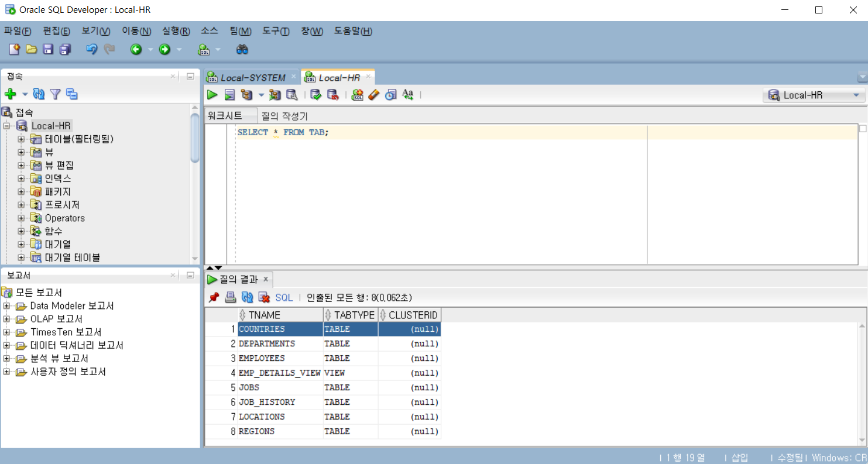Clear the worksheet with the eraser icon

click(x=374, y=95)
